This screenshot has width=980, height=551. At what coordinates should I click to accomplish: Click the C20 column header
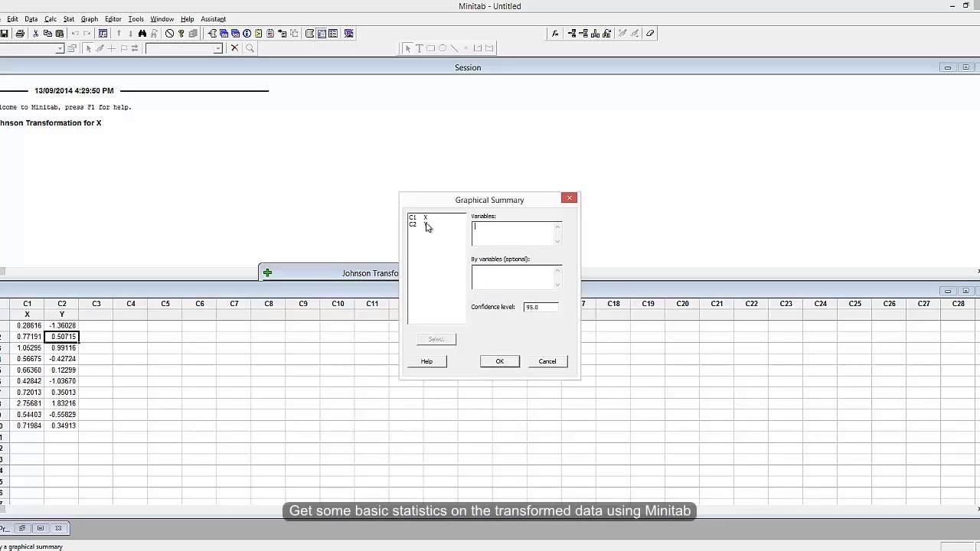pos(682,304)
